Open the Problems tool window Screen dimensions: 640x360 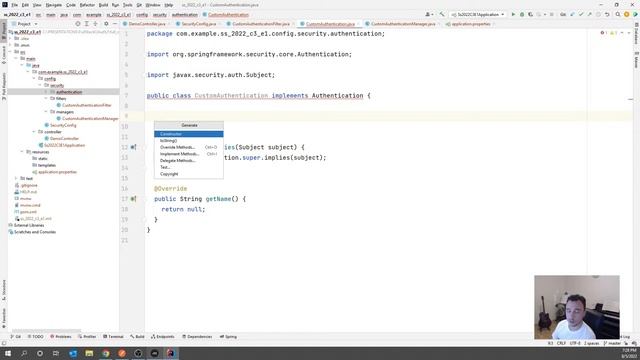pos(60,337)
